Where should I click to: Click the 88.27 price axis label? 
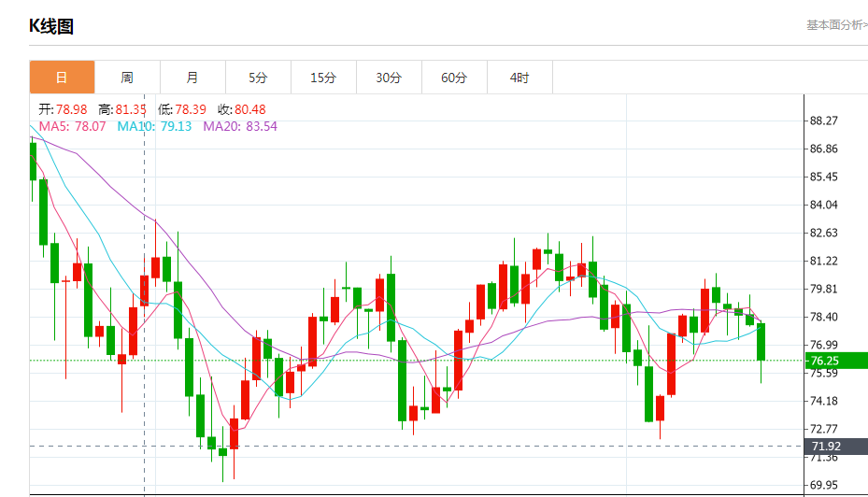[x=823, y=121]
